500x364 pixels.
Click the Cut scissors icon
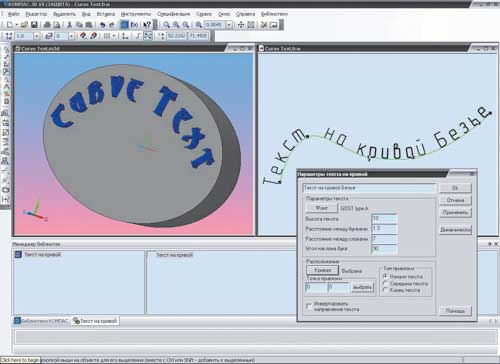70,25
